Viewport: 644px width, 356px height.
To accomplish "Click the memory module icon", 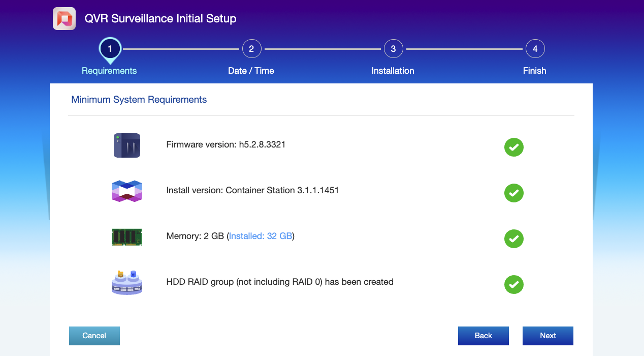I will click(x=126, y=237).
